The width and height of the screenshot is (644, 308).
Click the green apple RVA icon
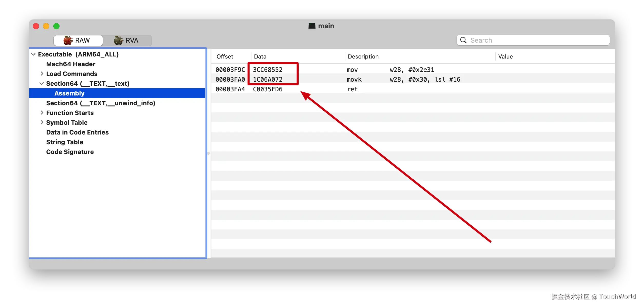(118, 40)
